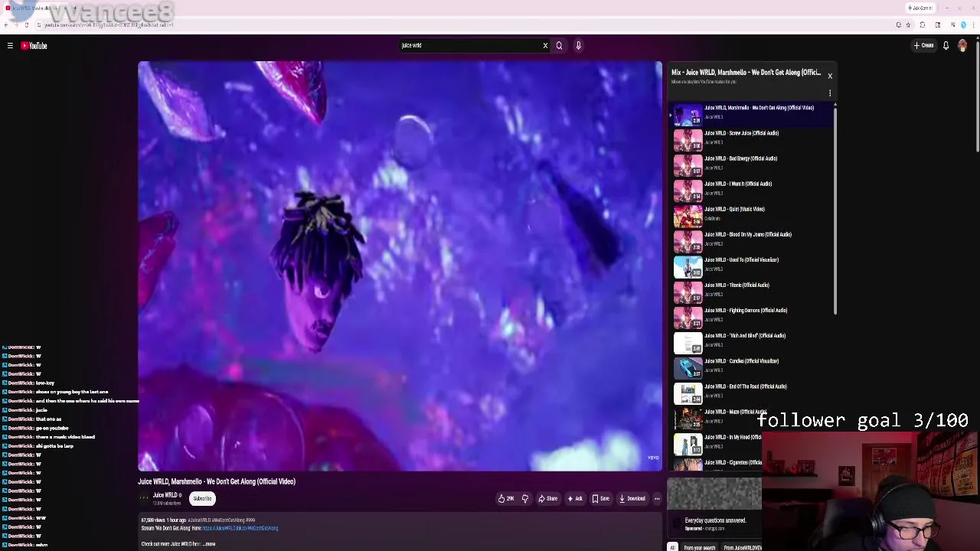Open more actions three-dot menu
980x551 pixels.
657,499
